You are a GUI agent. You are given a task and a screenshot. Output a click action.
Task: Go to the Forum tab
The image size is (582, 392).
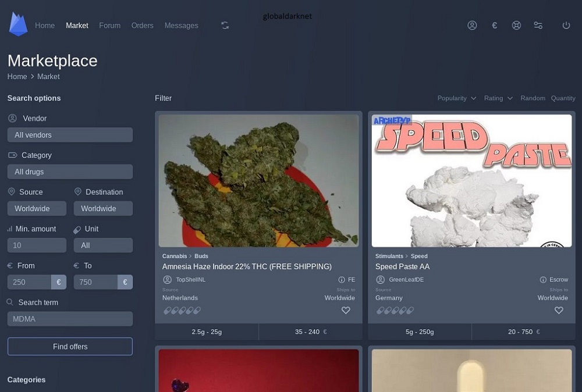tap(109, 26)
